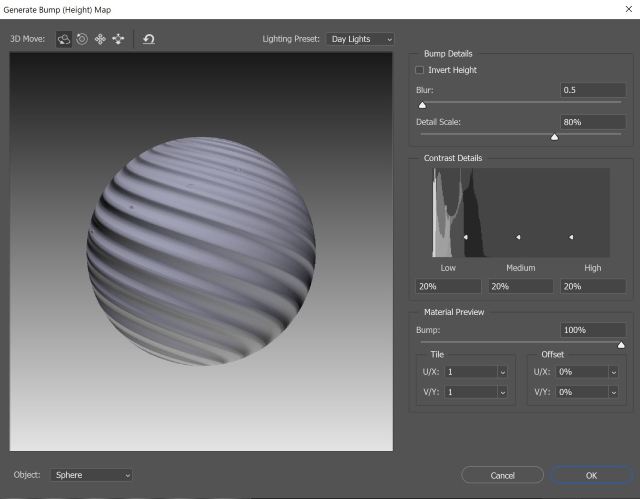Click the Cancel button
The width and height of the screenshot is (640, 499).
click(x=502, y=475)
